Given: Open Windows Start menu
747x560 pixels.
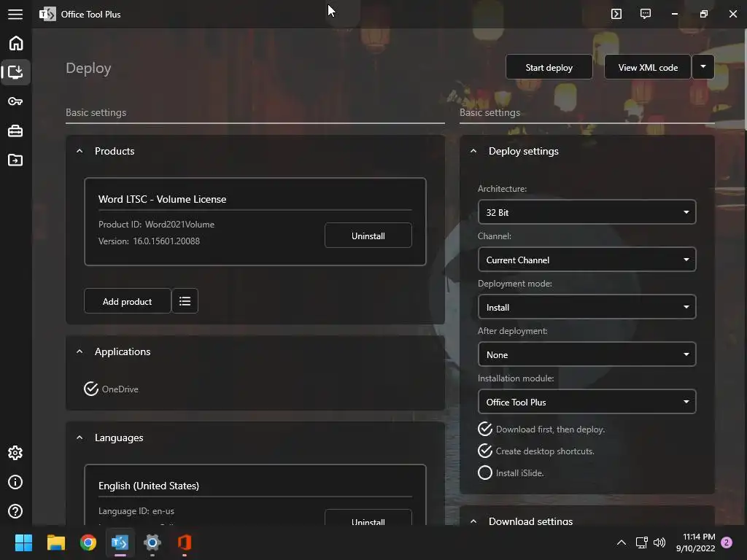Looking at the screenshot, I should pyautogui.click(x=23, y=542).
